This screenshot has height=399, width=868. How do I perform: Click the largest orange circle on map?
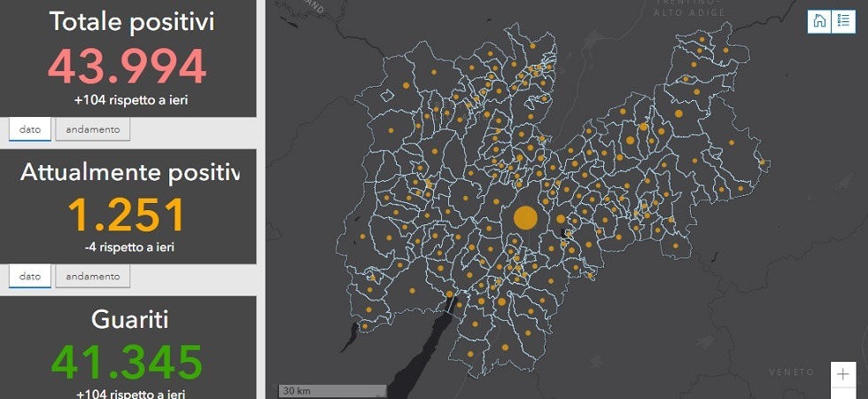tap(525, 218)
